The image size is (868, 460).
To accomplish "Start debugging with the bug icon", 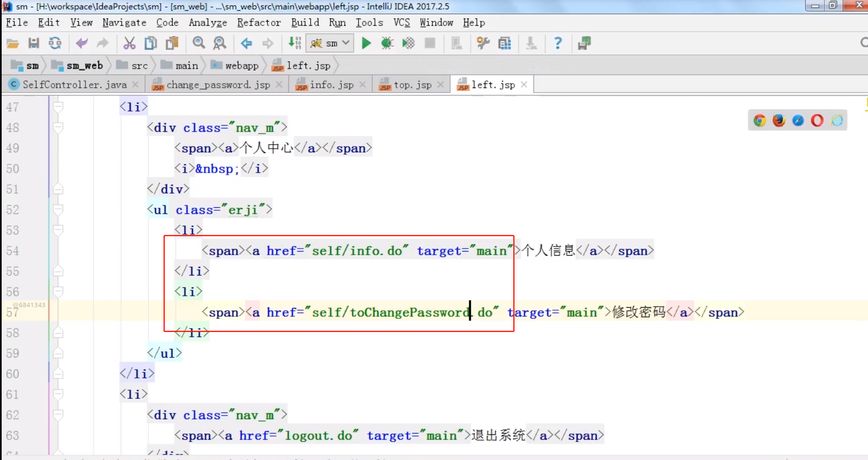I will coord(387,43).
